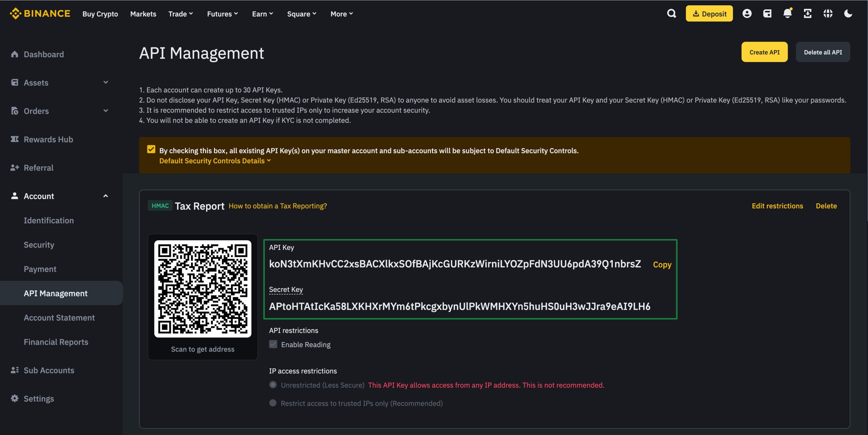This screenshot has height=435, width=868.
Task: Click the Binance logo
Action: point(40,13)
